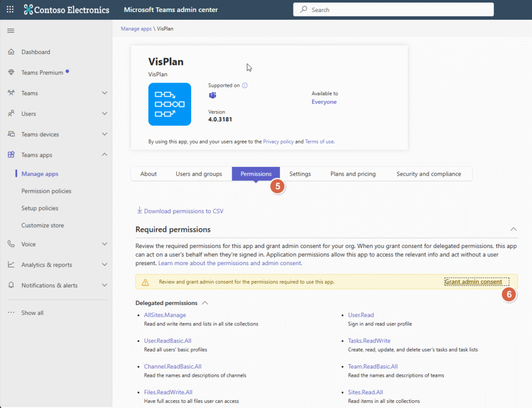The height and width of the screenshot is (408, 532).
Task: Click Grant admin consent link
Action: pyautogui.click(x=473, y=282)
